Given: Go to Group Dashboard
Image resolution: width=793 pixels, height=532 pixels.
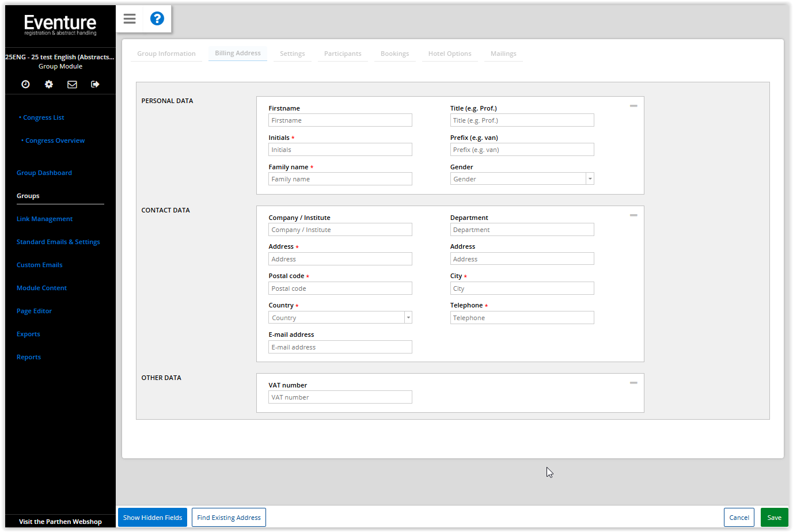Looking at the screenshot, I should (44, 173).
